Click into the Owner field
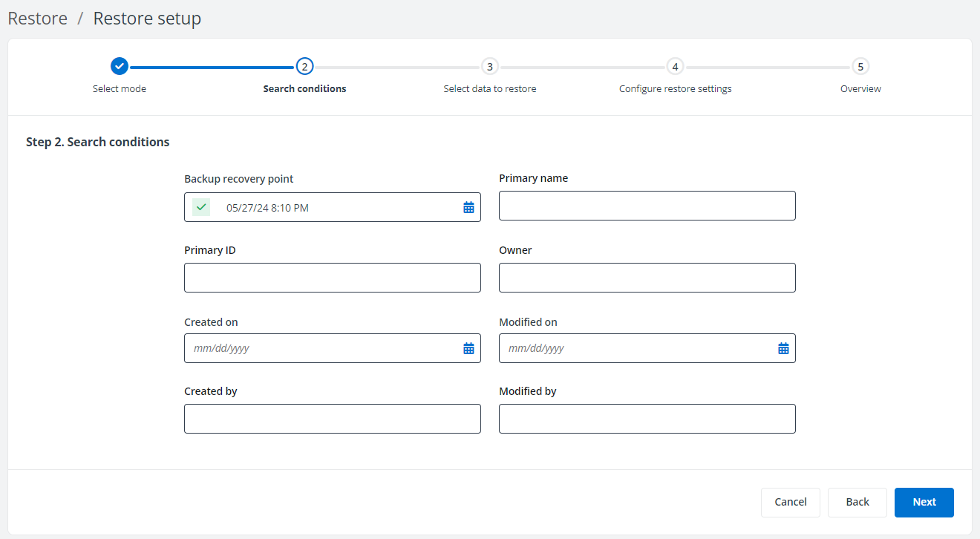980x539 pixels. [647, 278]
